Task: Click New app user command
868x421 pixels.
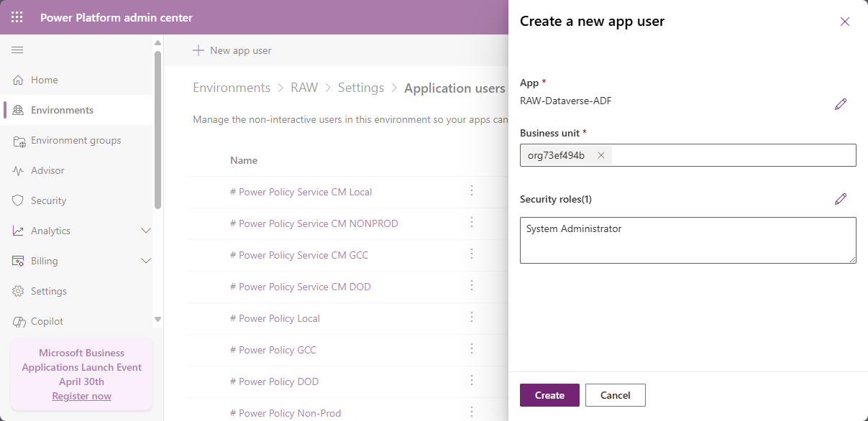Action: (x=232, y=50)
